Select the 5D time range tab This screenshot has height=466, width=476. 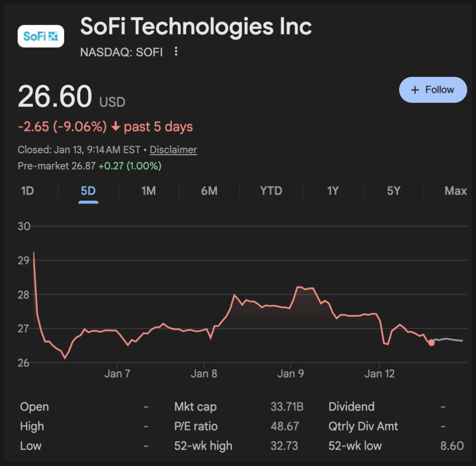point(88,191)
